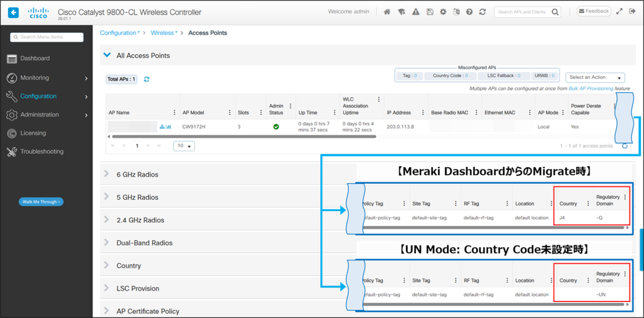Click the Feedback button
The height and width of the screenshot is (318, 644).
pyautogui.click(x=594, y=11)
